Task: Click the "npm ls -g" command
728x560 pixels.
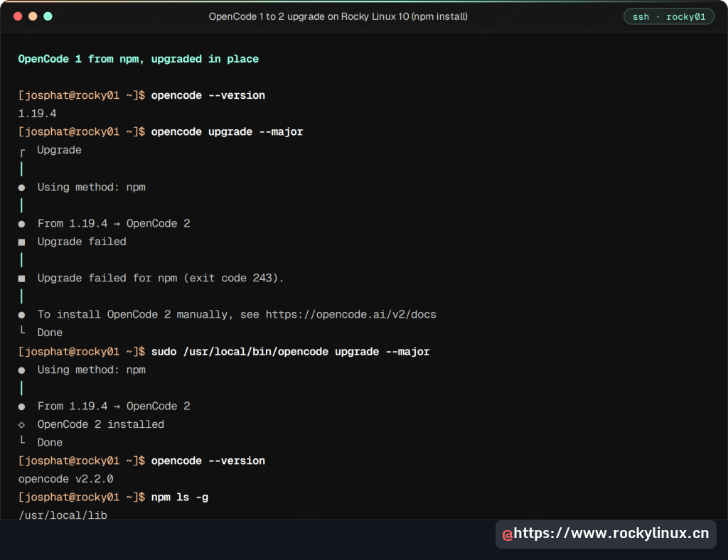Action: (180, 497)
